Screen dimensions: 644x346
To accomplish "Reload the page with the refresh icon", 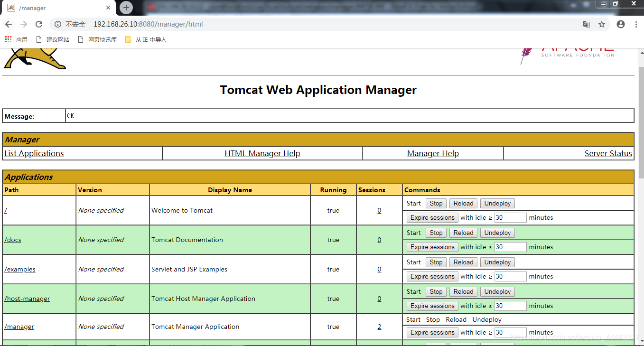I will 39,24.
